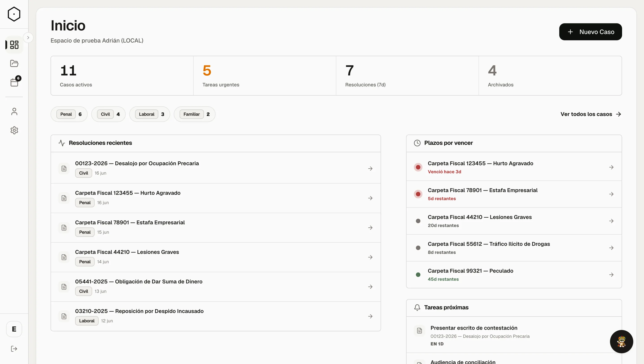Click document icon of 05441-2025 resolution row
The image size is (644, 364).
64,287
